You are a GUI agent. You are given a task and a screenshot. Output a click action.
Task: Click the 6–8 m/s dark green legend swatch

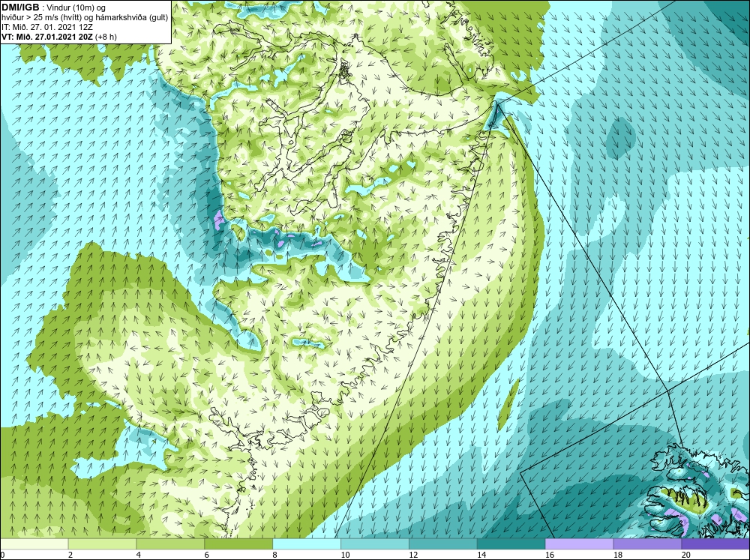click(x=238, y=544)
